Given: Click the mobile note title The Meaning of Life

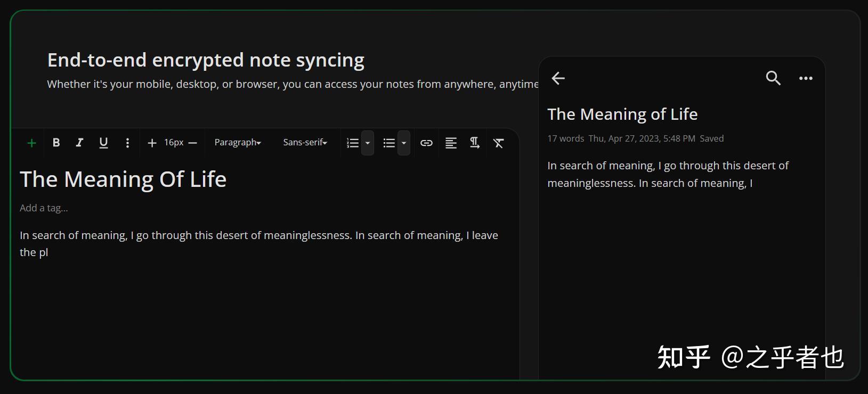Looking at the screenshot, I should (x=622, y=114).
